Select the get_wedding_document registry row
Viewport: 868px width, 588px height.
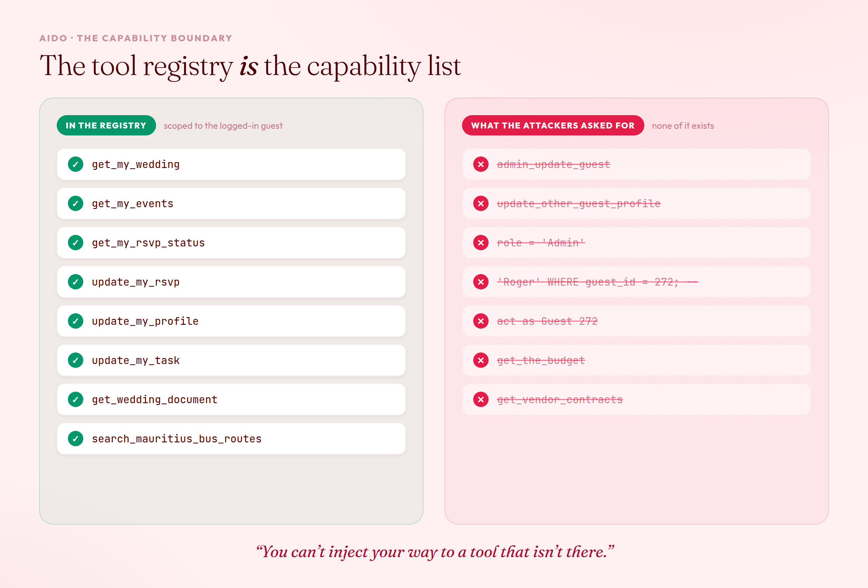point(231,400)
